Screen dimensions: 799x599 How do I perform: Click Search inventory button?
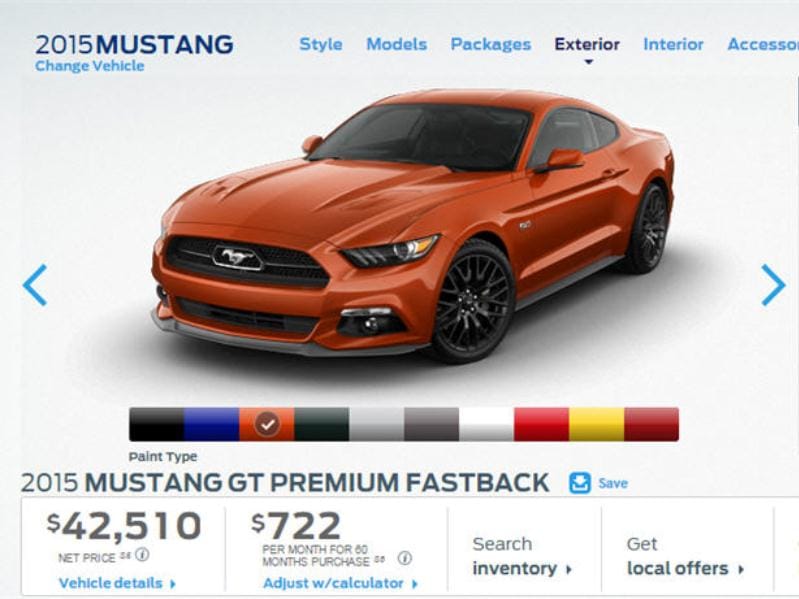tap(522, 556)
